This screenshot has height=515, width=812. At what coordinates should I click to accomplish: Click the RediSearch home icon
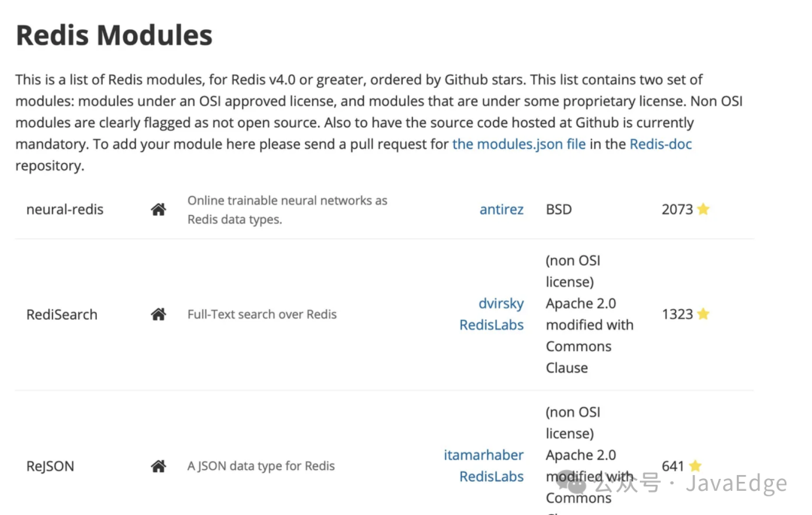(158, 314)
